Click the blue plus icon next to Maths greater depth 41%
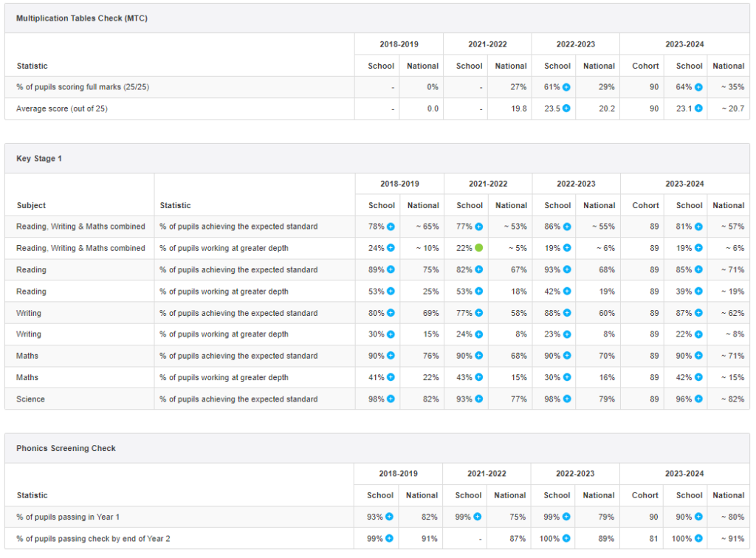The height and width of the screenshot is (558, 756). (391, 377)
